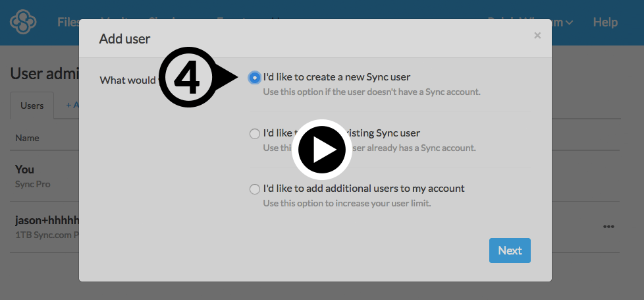Click the 'add additional users' label text
This screenshot has width=644, height=300.
pos(363,189)
